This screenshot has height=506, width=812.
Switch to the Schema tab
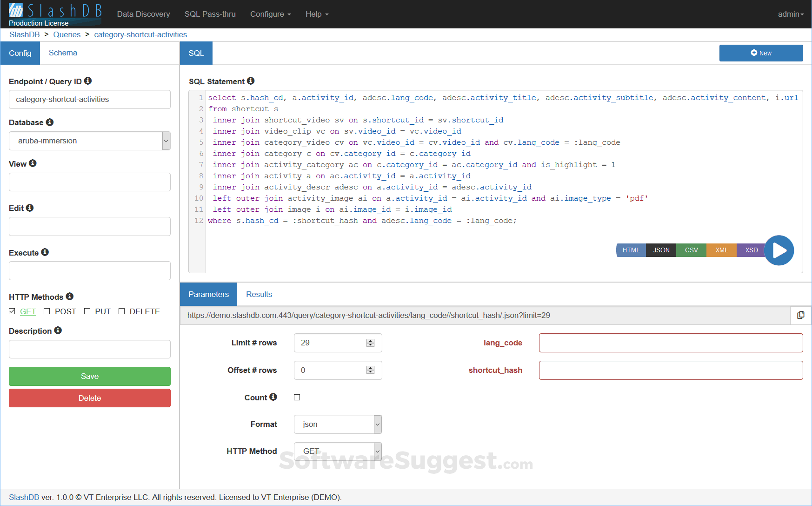tap(63, 53)
